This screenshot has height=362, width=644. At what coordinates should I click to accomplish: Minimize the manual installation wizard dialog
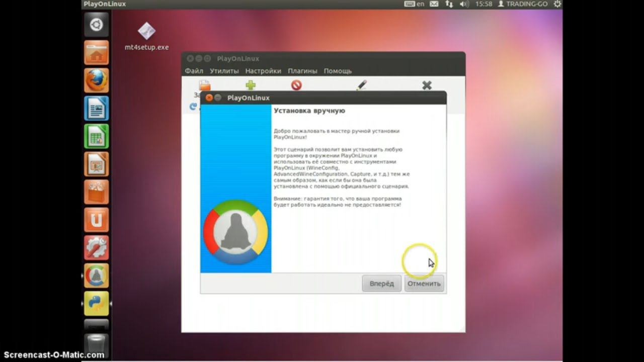click(x=218, y=98)
